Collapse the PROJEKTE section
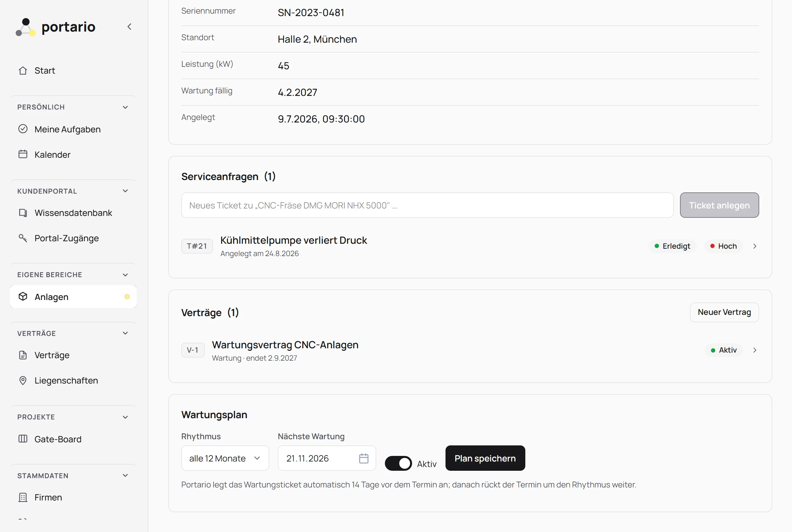Screen dimensions: 792x532 click(x=125, y=417)
